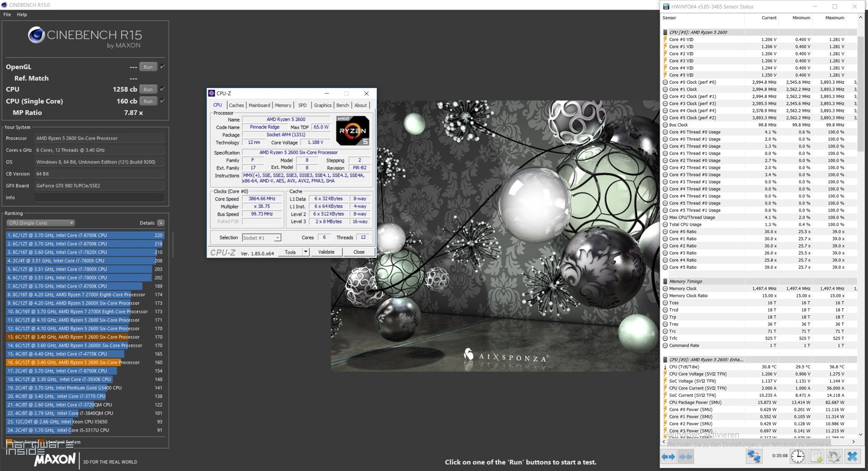This screenshot has height=471, width=868.
Task: Click the Validate button in CPU-Z
Action: 326,252
